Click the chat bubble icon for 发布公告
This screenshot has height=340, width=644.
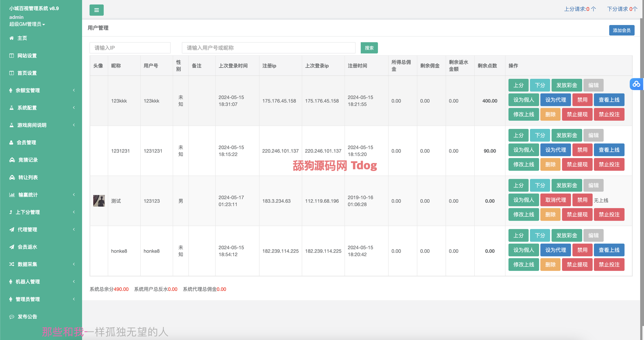pos(12,317)
